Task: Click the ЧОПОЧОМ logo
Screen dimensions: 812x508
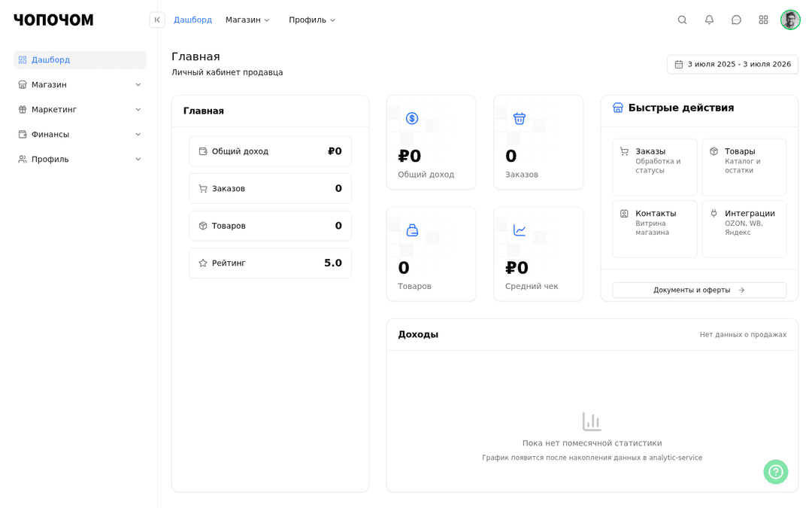Action: tap(53, 20)
